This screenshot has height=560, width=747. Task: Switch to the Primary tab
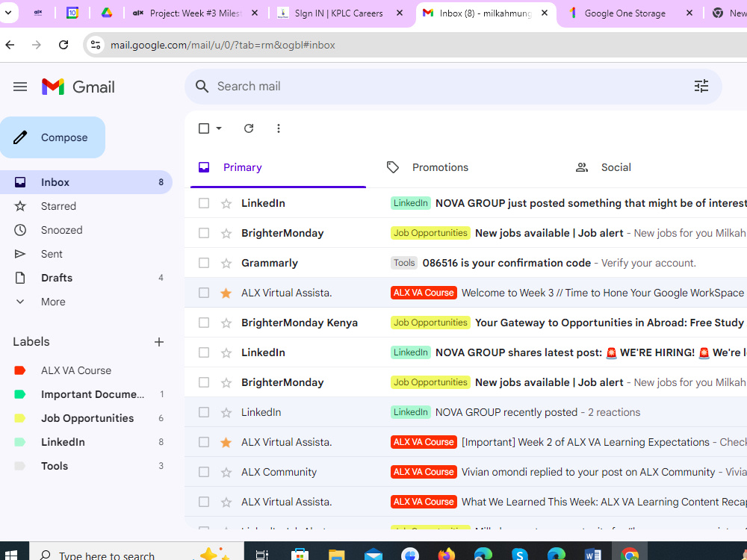(x=278, y=167)
